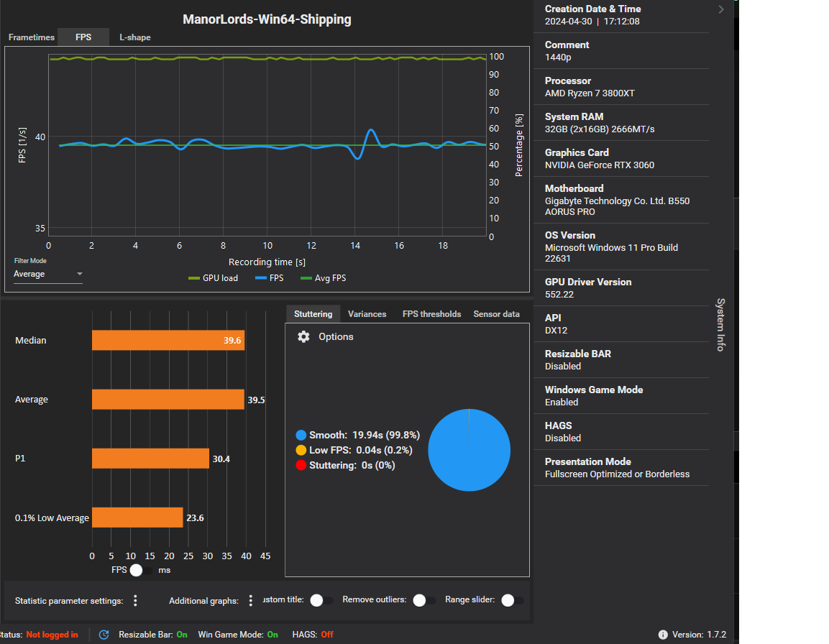Click the Comment value 1440p
This screenshot has height=644, width=829.
coord(558,57)
